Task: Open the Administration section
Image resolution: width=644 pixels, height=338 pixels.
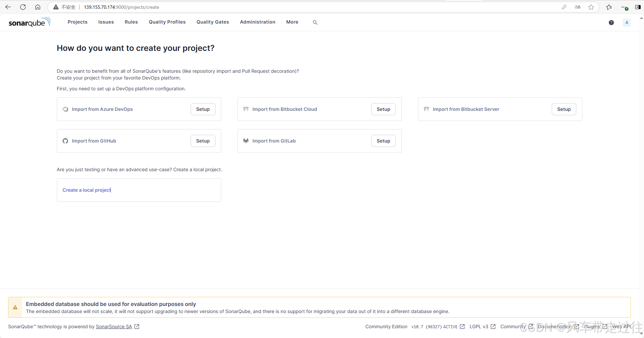Action: 258,22
